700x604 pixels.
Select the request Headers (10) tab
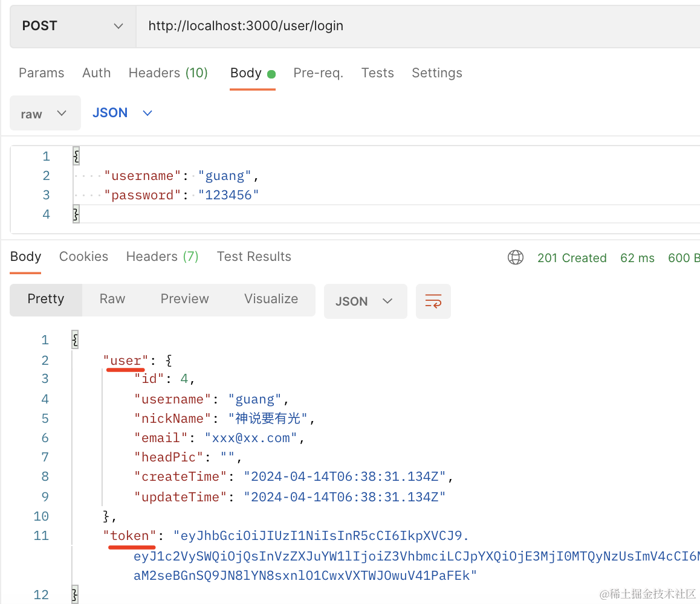pyautogui.click(x=168, y=73)
